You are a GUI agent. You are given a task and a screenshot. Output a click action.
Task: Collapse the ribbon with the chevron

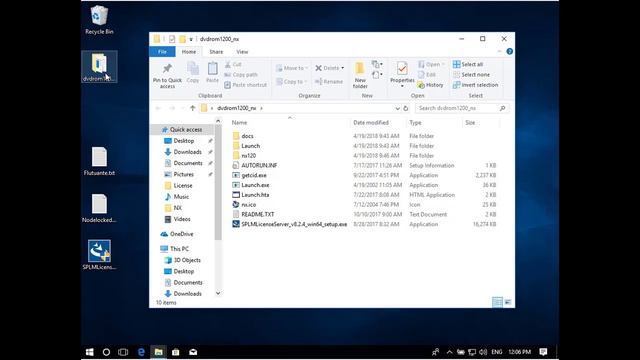point(500,51)
